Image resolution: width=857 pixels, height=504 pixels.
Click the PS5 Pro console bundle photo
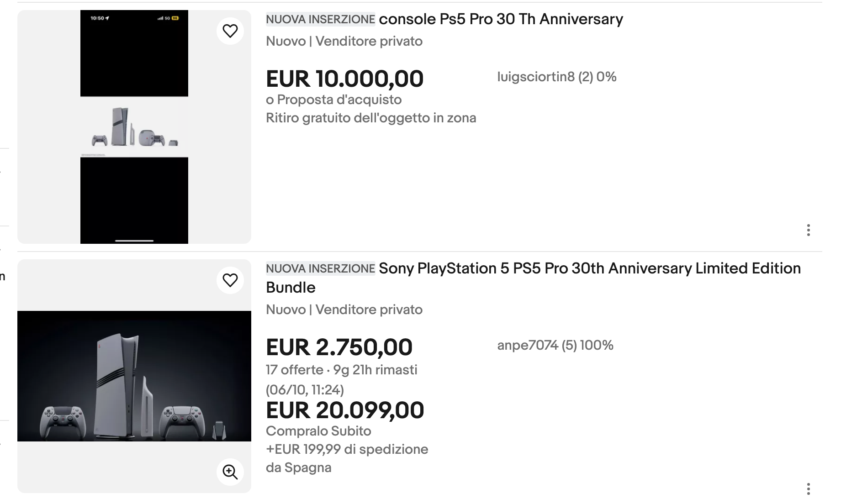[134, 376]
